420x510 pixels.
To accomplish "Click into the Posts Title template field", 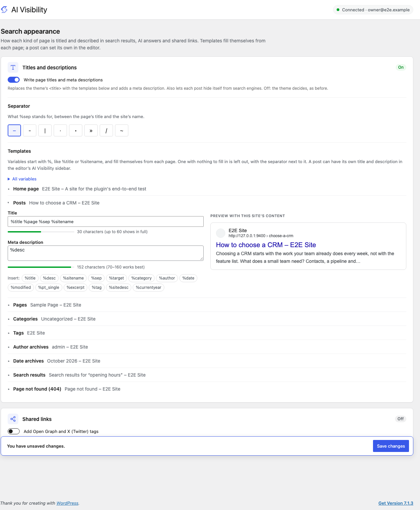I will tap(106, 221).
